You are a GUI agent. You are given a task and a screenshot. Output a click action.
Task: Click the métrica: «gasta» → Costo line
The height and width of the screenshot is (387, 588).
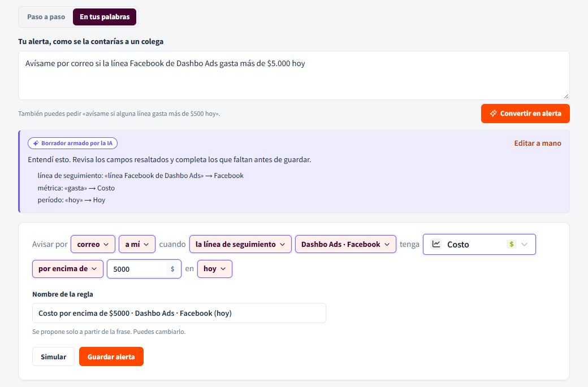click(76, 188)
